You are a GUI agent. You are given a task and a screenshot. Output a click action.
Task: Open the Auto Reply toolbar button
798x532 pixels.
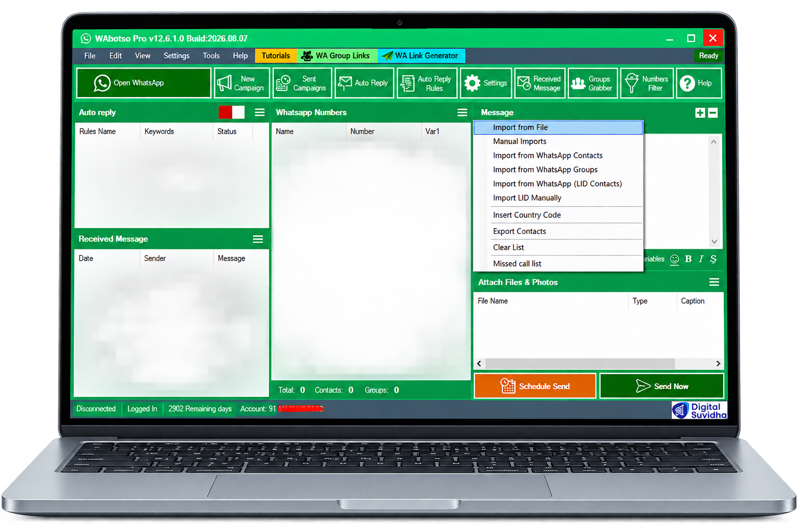364,83
